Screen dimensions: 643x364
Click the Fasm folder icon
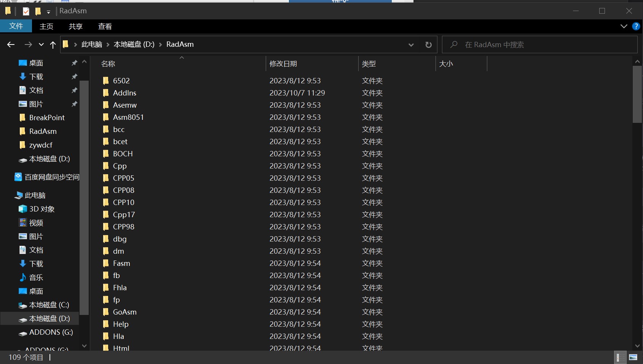(x=106, y=263)
